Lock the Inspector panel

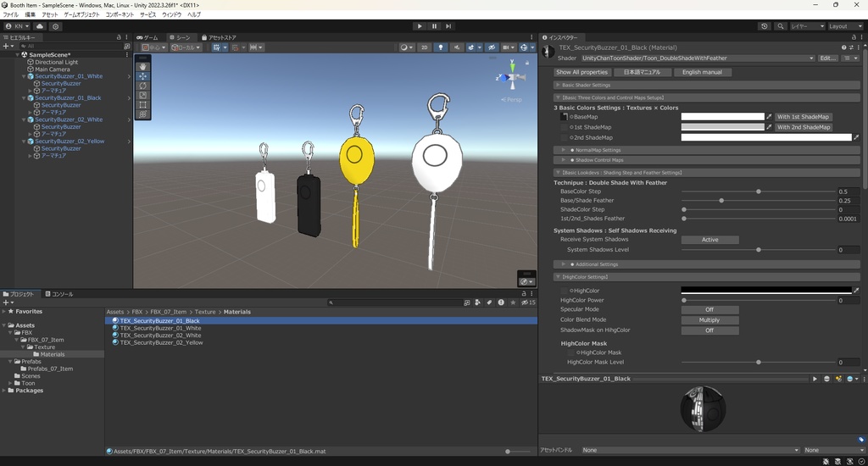[x=854, y=37]
